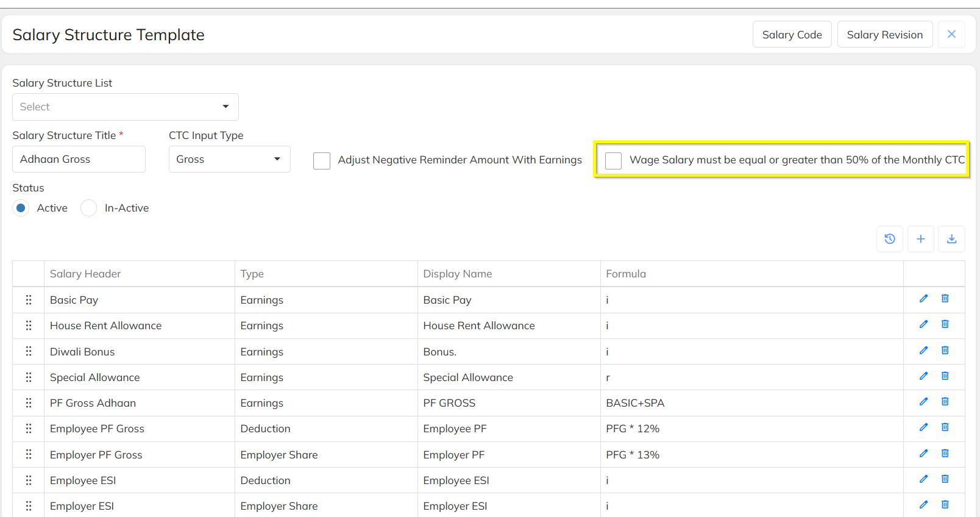Expand the CTC Input Type dropdown
The height and width of the screenshot is (517, 980).
tap(229, 159)
